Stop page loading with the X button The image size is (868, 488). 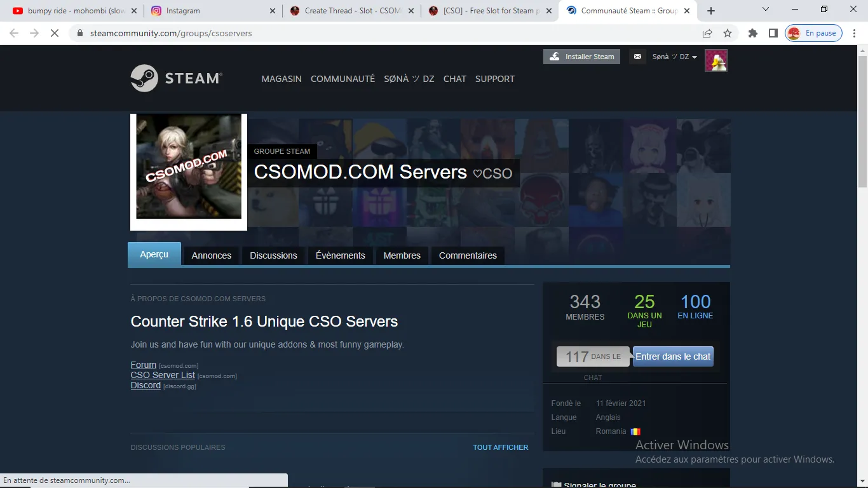pos(55,33)
